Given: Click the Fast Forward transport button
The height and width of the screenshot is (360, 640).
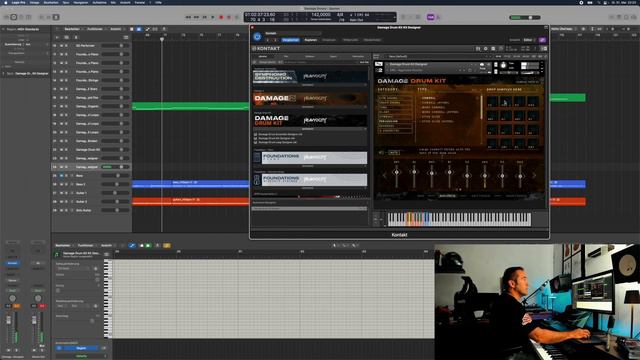Looking at the screenshot, I should 196,17.
